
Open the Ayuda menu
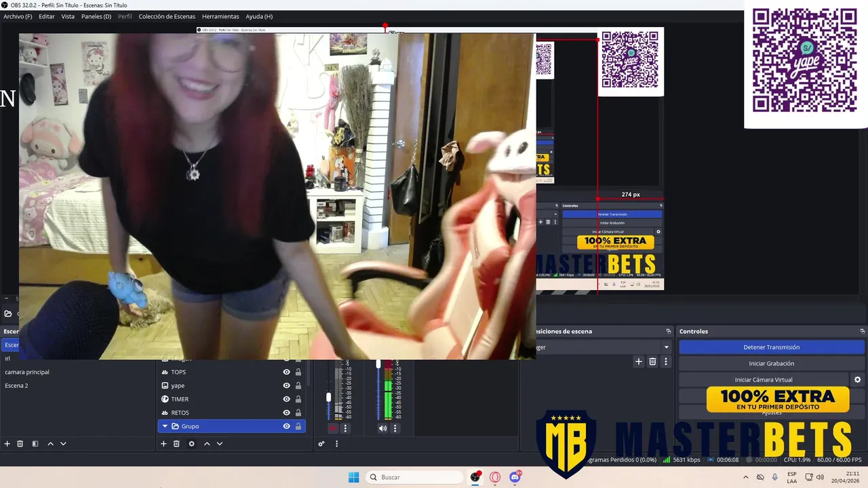click(x=259, y=16)
